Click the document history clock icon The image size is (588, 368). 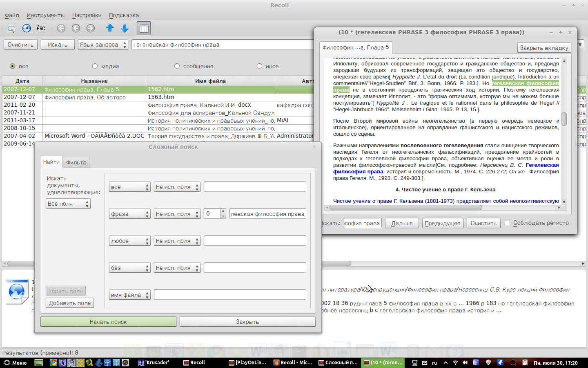coord(27,28)
